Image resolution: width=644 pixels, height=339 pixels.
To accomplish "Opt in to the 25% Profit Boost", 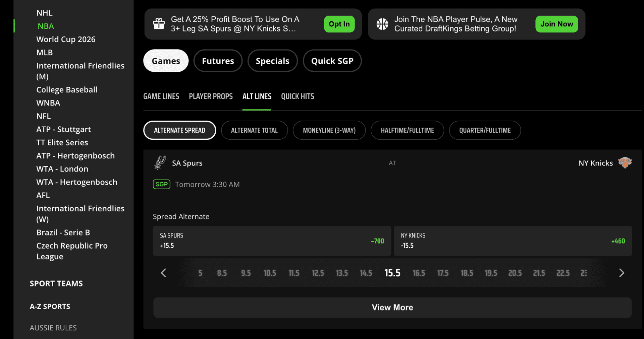I will 339,24.
